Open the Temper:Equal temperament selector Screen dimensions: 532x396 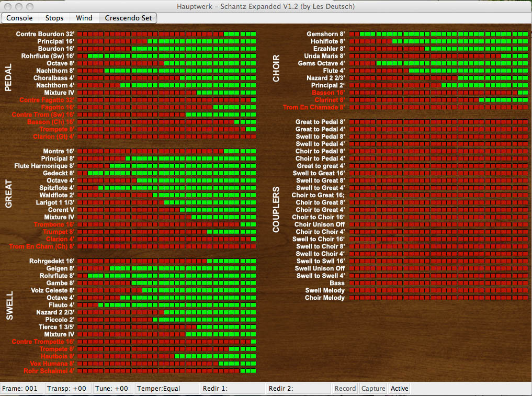pyautogui.click(x=167, y=389)
